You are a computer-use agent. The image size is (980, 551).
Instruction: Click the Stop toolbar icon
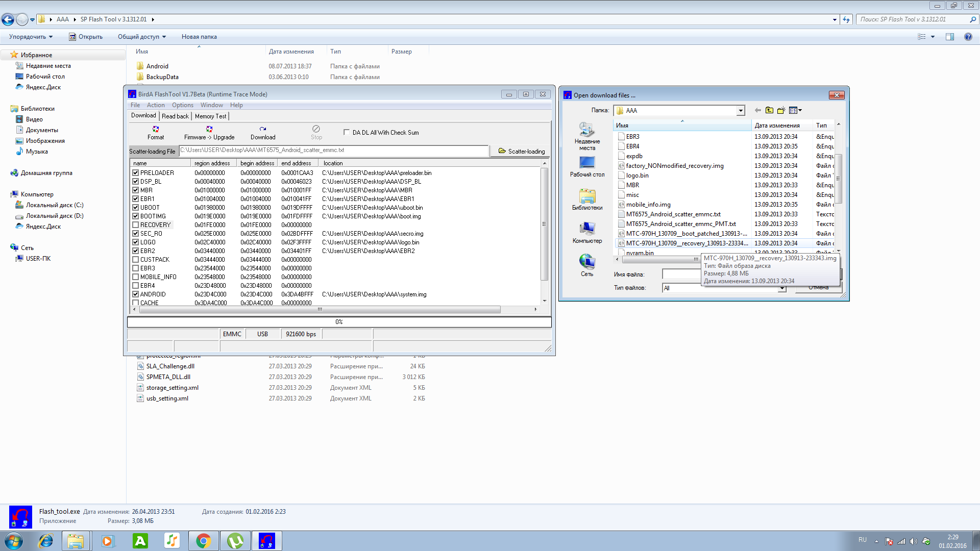pyautogui.click(x=316, y=130)
